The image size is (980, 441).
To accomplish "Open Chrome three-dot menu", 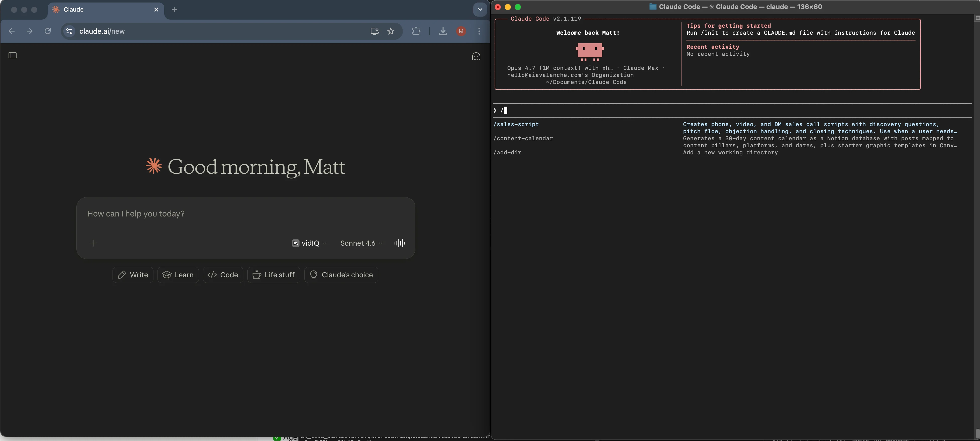I will tap(479, 31).
